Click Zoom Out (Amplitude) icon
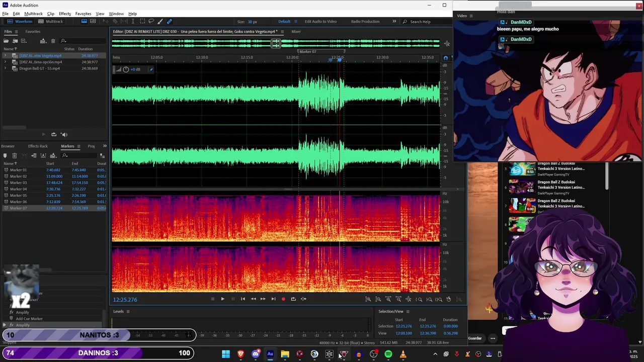The image size is (644, 362). (378, 299)
